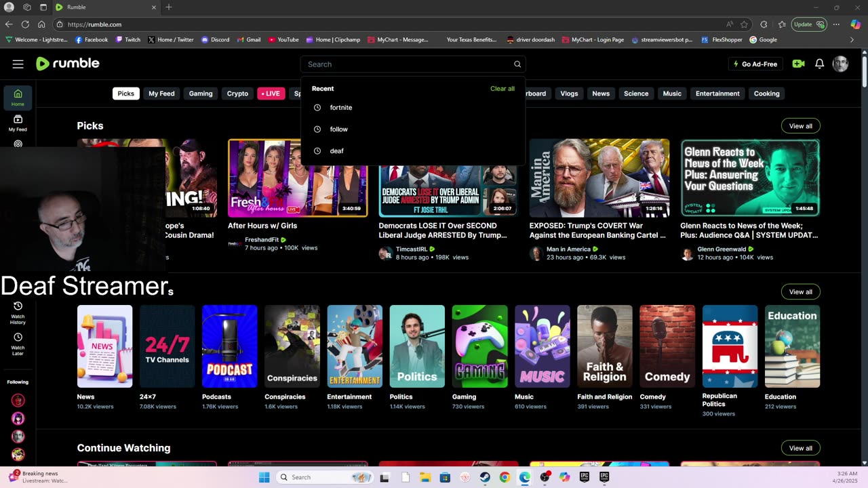The image size is (868, 488).
Task: Click the Rumble logo
Action: (x=68, y=64)
